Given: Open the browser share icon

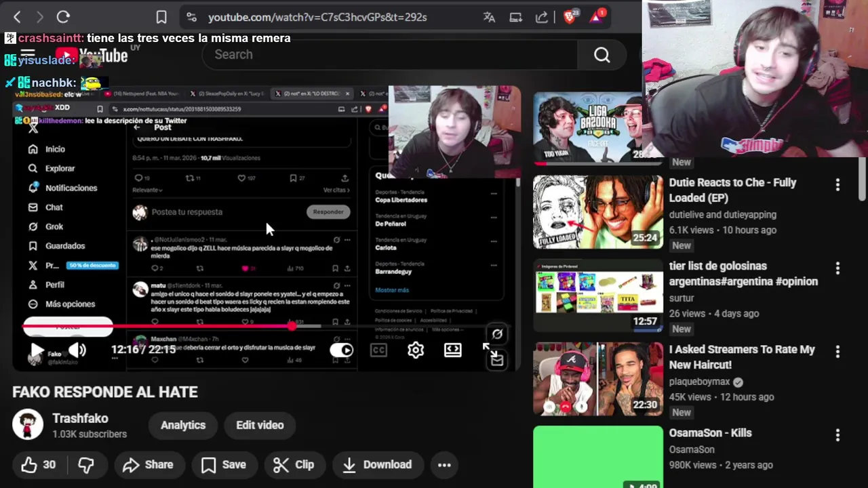Looking at the screenshot, I should coord(542,17).
